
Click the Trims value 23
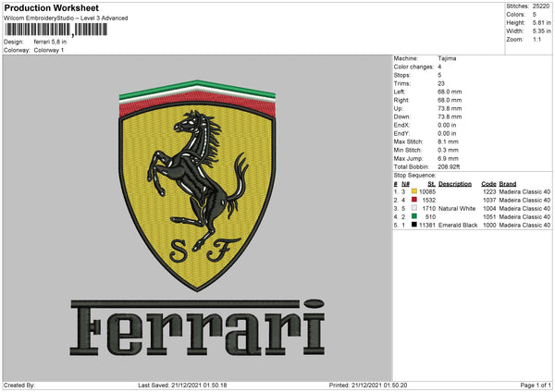441,83
